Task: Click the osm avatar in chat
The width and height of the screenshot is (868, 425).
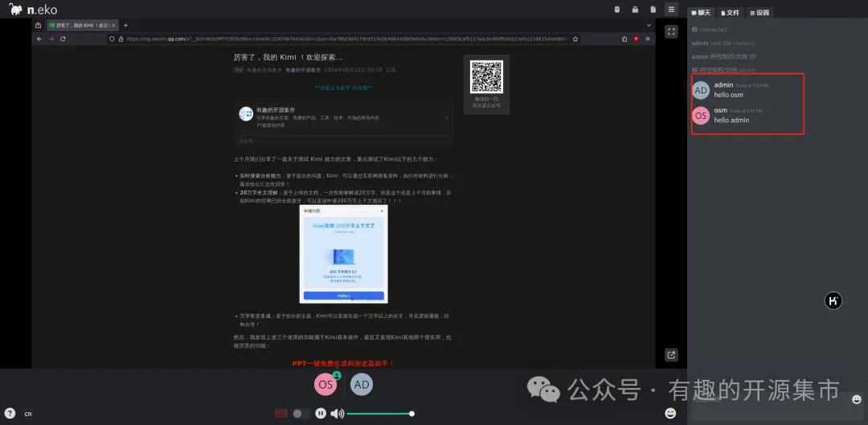Action: (x=701, y=115)
